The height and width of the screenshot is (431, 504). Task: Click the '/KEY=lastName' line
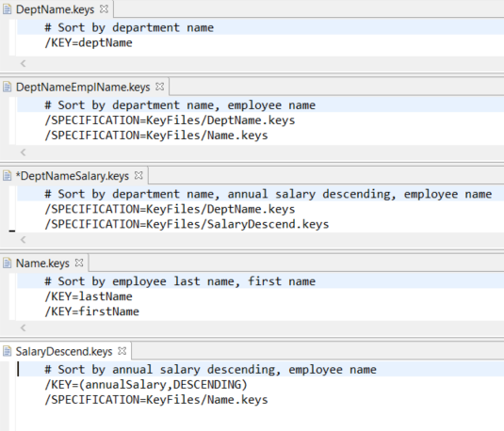pos(89,296)
